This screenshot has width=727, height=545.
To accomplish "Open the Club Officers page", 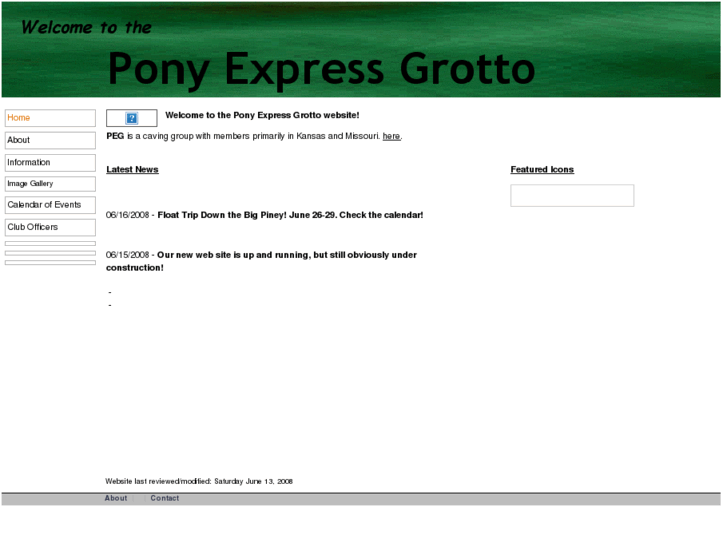I will pos(50,227).
